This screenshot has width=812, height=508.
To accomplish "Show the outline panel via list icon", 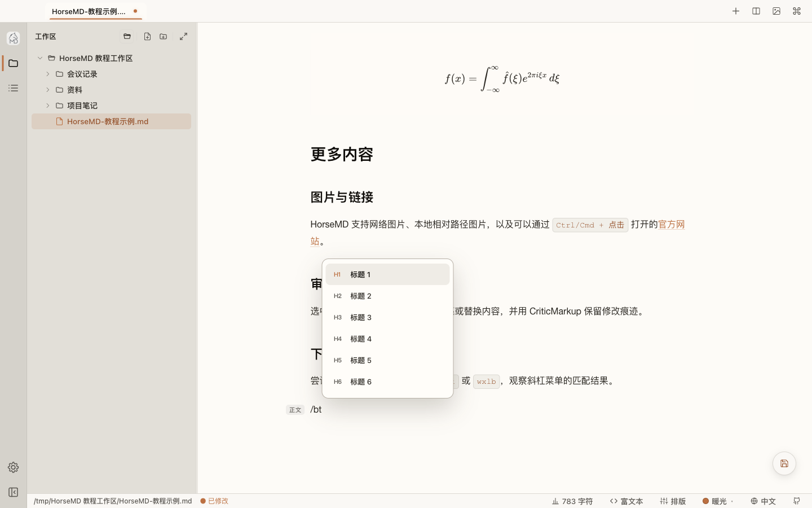I will [x=13, y=88].
